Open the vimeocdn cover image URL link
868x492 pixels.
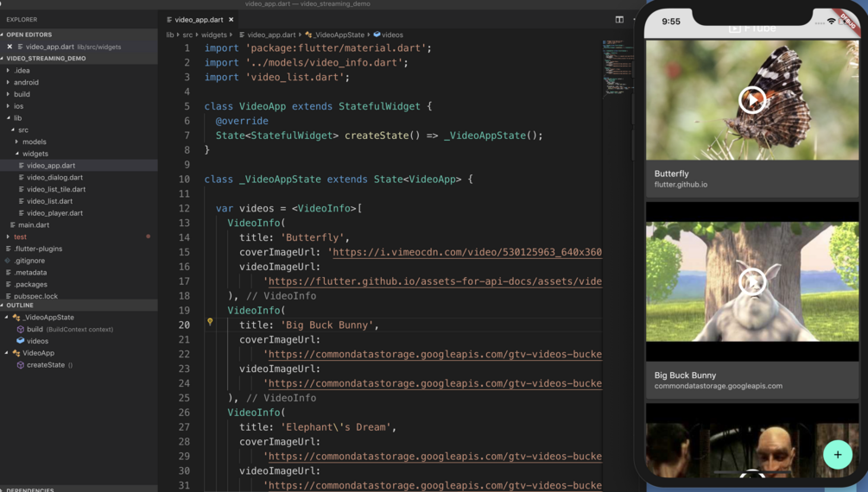(x=466, y=252)
